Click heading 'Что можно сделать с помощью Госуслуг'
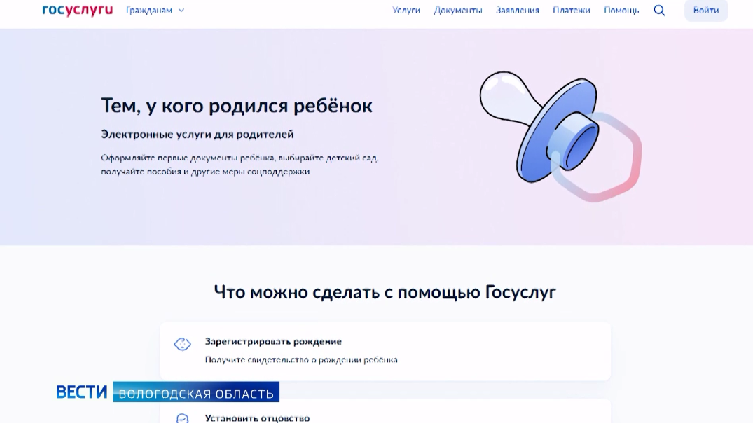Image resolution: width=753 pixels, height=423 pixels. pyautogui.click(x=385, y=292)
